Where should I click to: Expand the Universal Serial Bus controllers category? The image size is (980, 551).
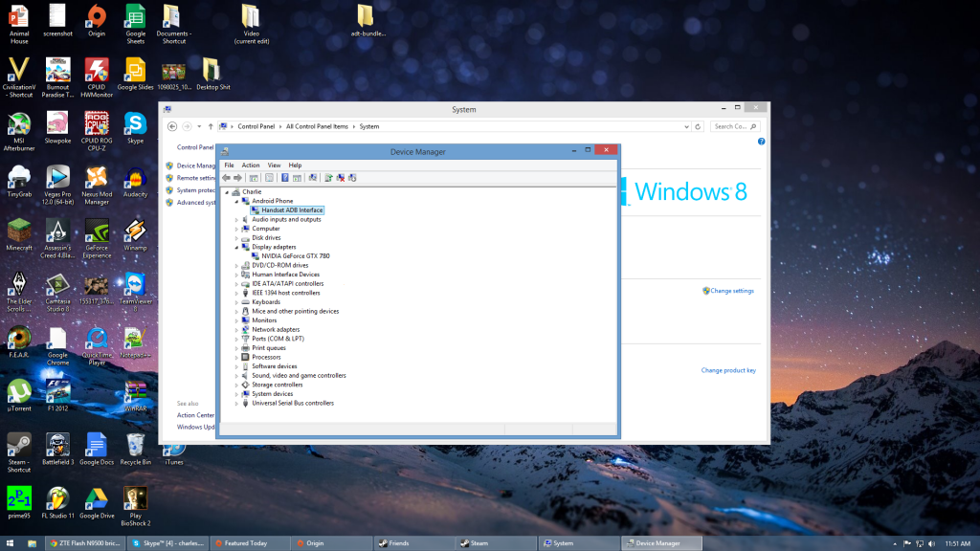pos(234,403)
